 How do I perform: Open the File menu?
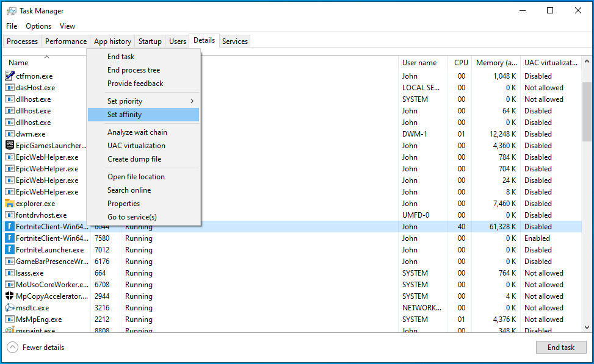(x=12, y=26)
